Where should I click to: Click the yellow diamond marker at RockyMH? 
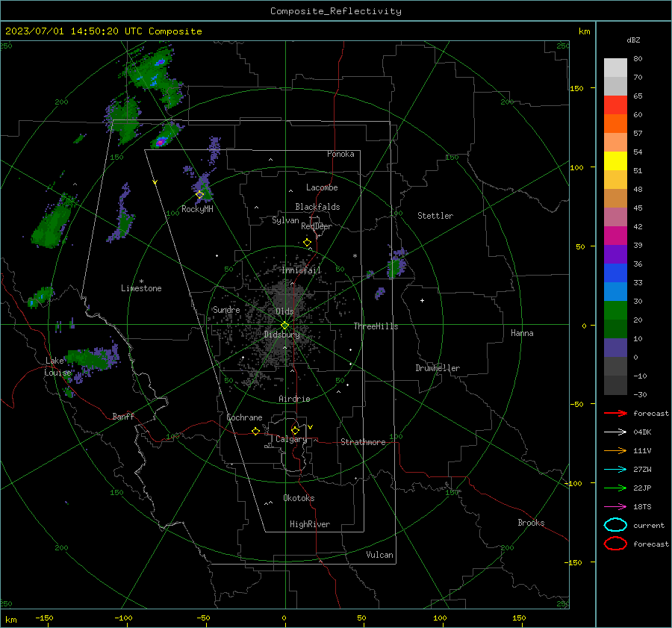point(199,195)
